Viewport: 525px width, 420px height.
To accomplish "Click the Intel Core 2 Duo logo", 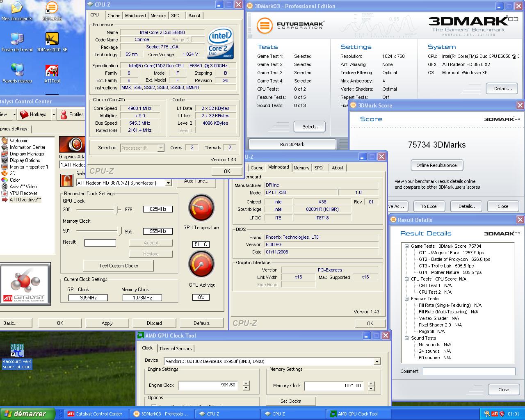I will coord(220,43).
